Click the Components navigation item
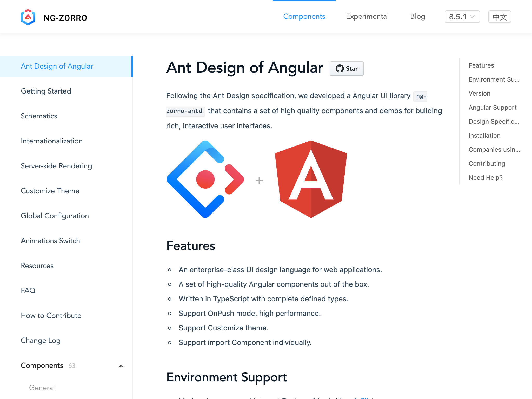The height and width of the screenshot is (399, 532). [304, 16]
